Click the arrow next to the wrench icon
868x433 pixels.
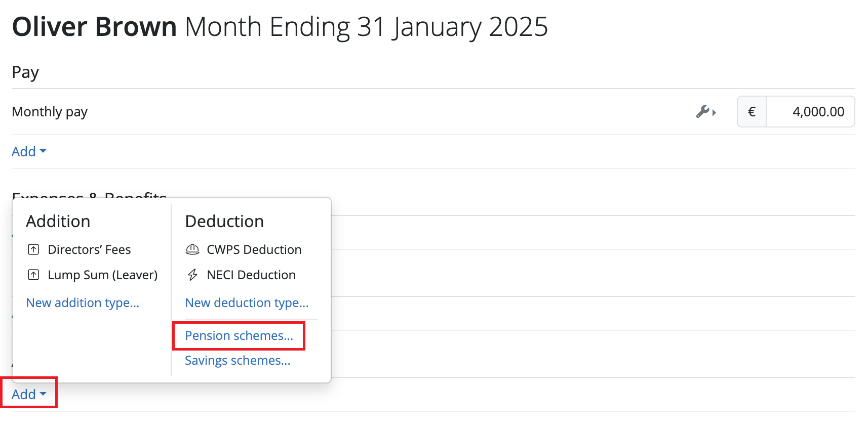(715, 113)
